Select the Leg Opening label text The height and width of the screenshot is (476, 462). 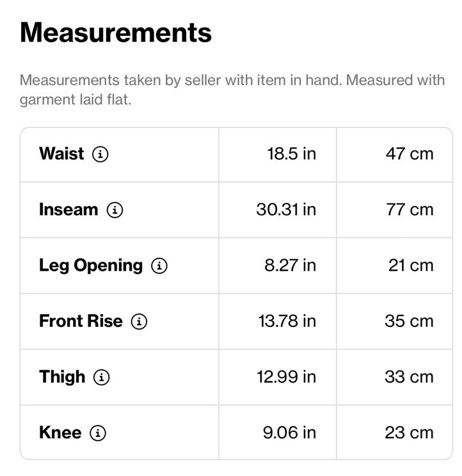pyautogui.click(x=91, y=266)
